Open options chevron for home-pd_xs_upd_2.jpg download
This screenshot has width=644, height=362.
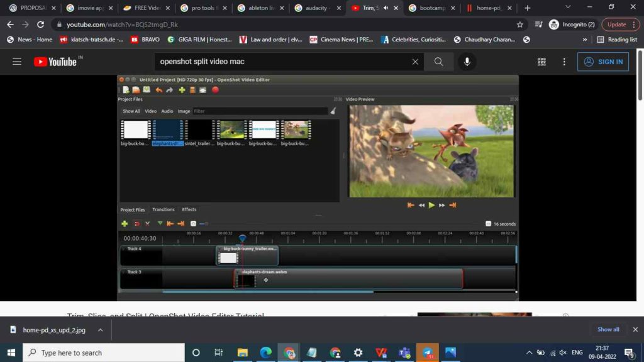[100, 330]
